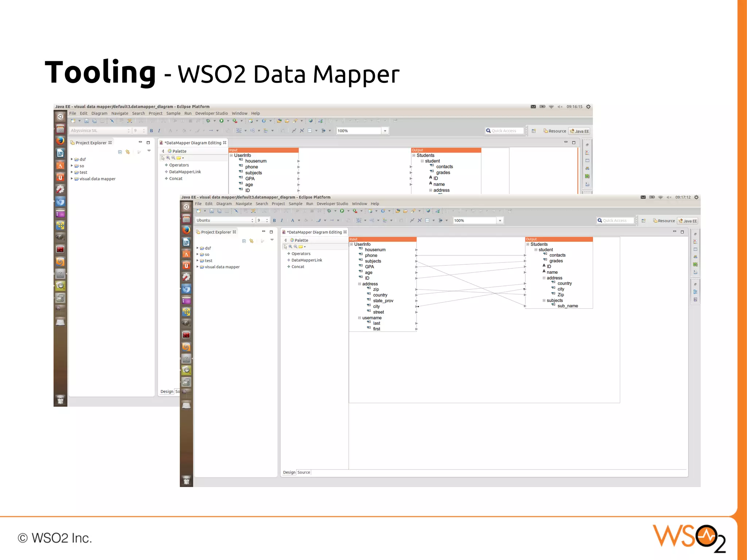Open Sample menu in front Eclipse window
747x560 pixels.
[295, 204]
